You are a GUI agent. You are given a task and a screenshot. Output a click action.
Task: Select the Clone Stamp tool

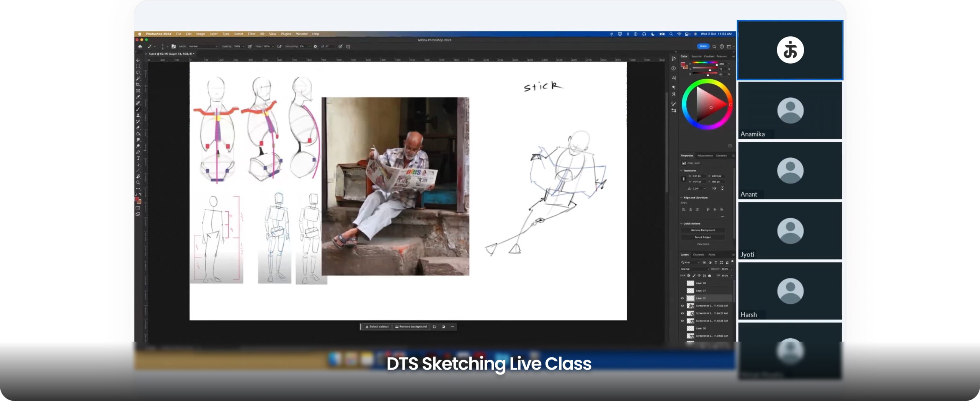pyautogui.click(x=138, y=115)
